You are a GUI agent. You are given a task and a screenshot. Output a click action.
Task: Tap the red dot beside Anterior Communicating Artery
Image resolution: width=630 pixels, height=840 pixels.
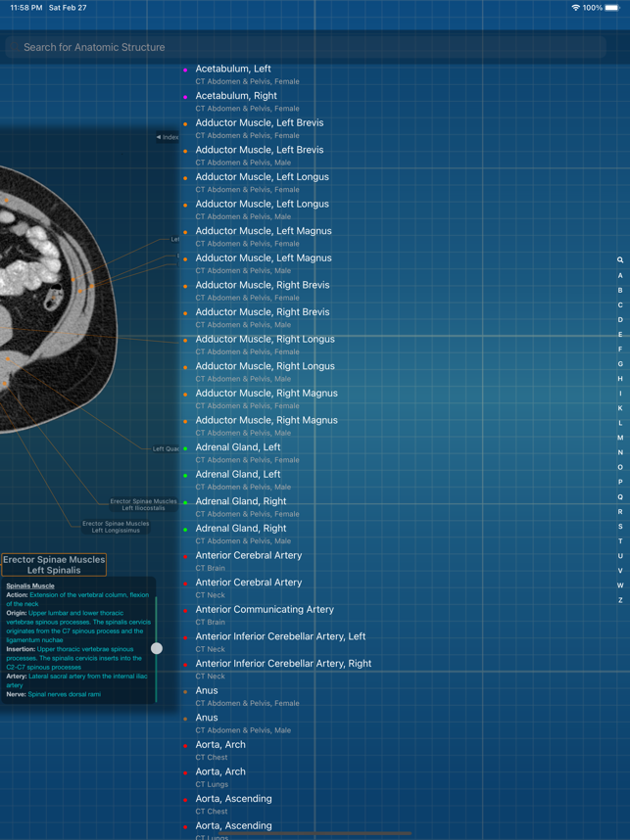(x=185, y=610)
